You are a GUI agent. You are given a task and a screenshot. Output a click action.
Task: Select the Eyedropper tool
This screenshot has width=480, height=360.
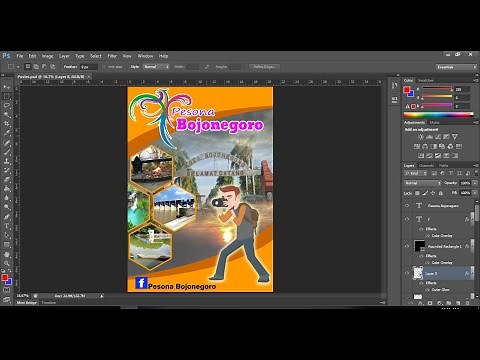[x=7, y=133]
